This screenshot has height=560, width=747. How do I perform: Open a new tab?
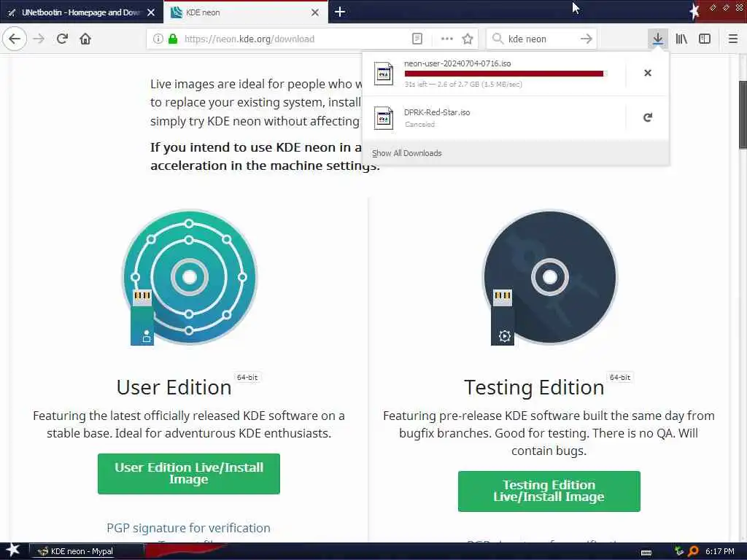[340, 12]
